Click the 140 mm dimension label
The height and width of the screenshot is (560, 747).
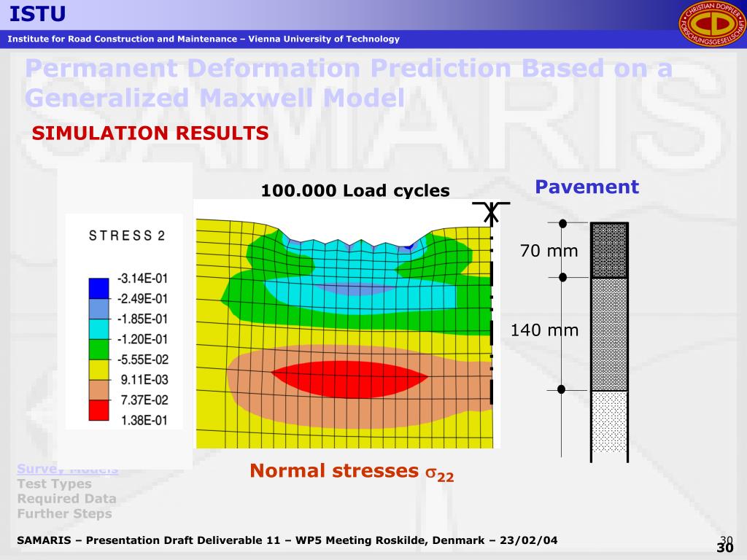click(544, 330)
